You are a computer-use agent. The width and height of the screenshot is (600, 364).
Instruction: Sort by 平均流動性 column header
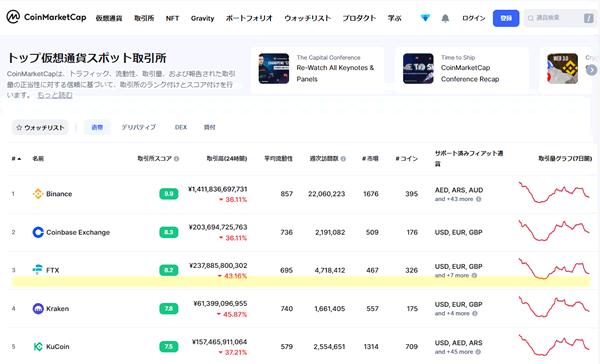pos(278,158)
